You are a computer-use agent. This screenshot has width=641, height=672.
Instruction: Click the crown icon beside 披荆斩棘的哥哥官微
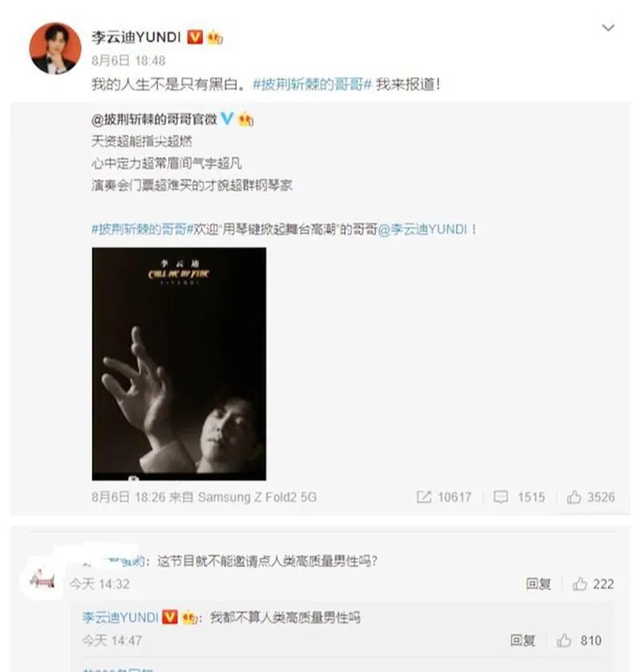(x=246, y=119)
